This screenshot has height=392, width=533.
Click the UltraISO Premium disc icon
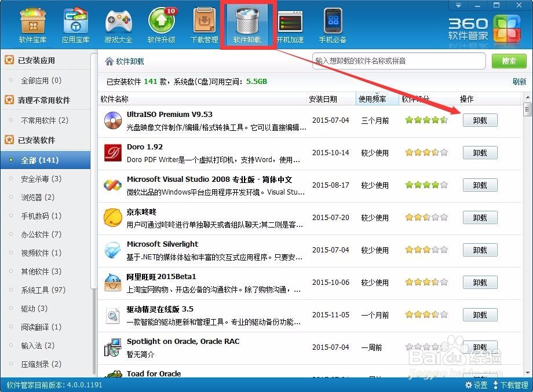click(113, 120)
